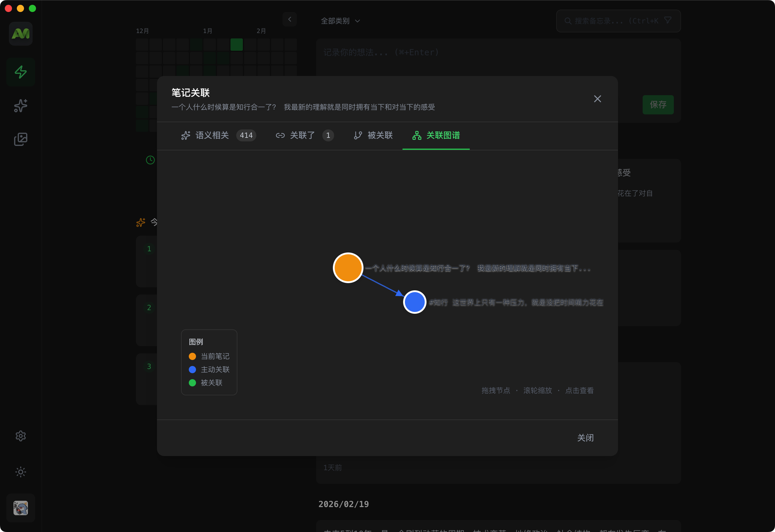Click the green app logo at top-left
The height and width of the screenshot is (532, 775).
pos(20,33)
